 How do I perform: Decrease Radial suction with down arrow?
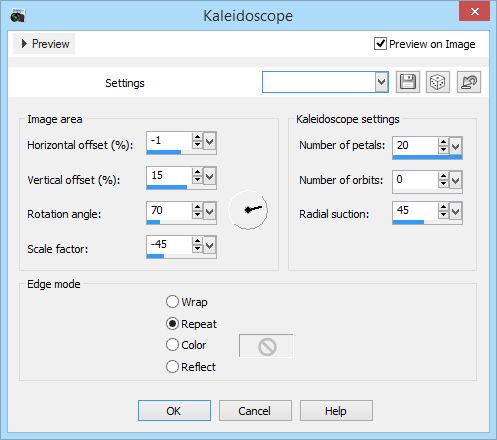pyautogui.click(x=443, y=214)
